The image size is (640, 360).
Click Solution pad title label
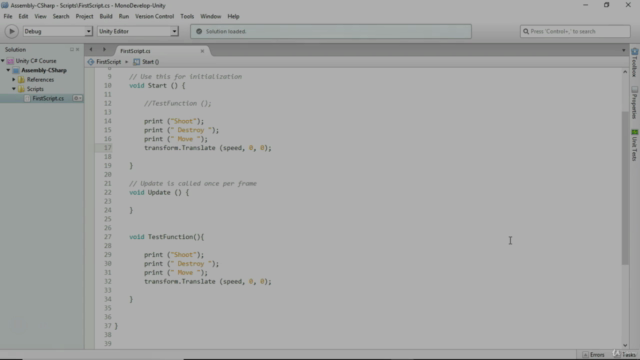tap(16, 49)
